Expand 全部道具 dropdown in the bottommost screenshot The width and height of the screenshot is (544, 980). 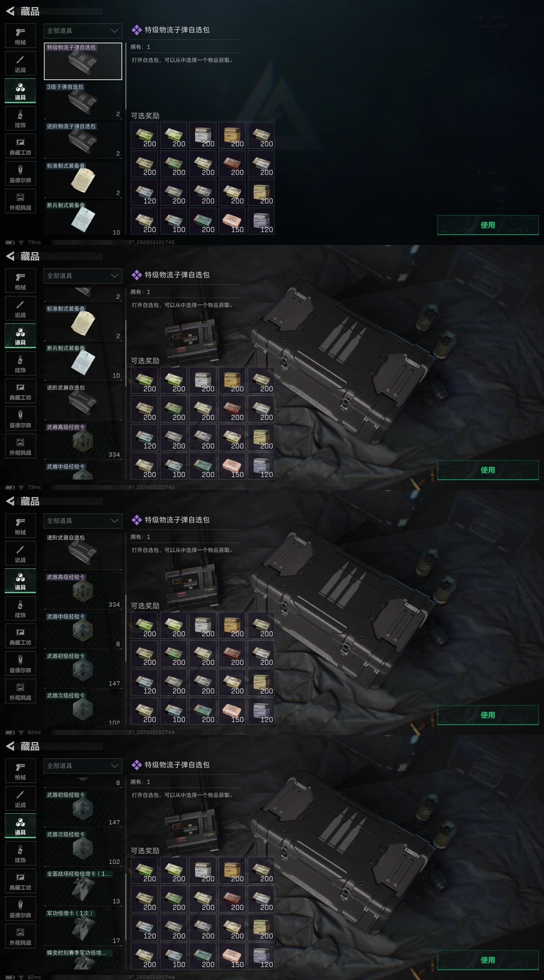point(83,766)
